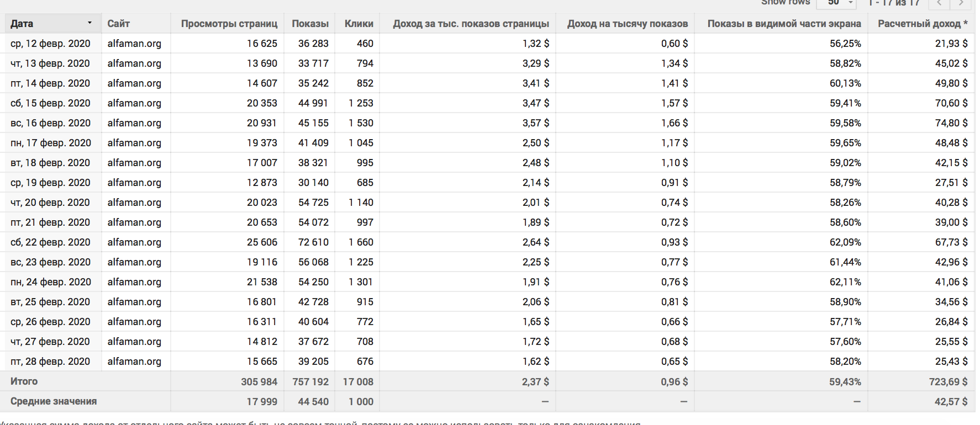This screenshot has width=980, height=425.
Task: Click impressions value 72 610
Action: 313,242
